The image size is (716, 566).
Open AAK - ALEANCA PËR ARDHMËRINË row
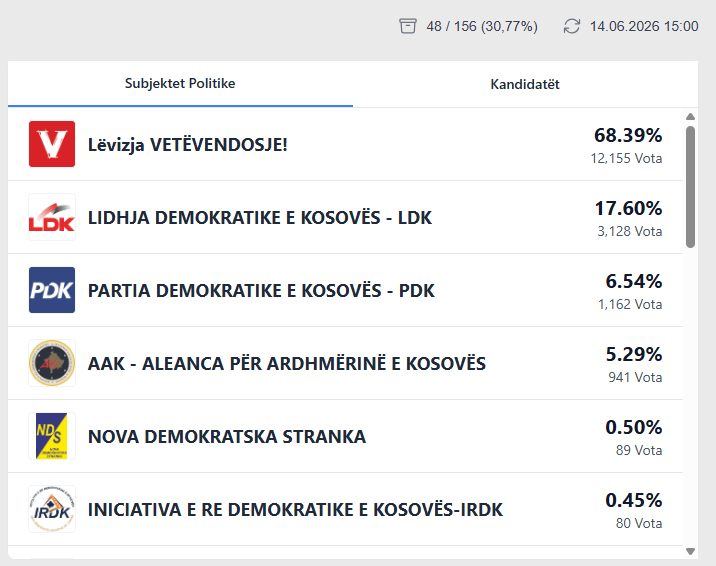(346, 363)
